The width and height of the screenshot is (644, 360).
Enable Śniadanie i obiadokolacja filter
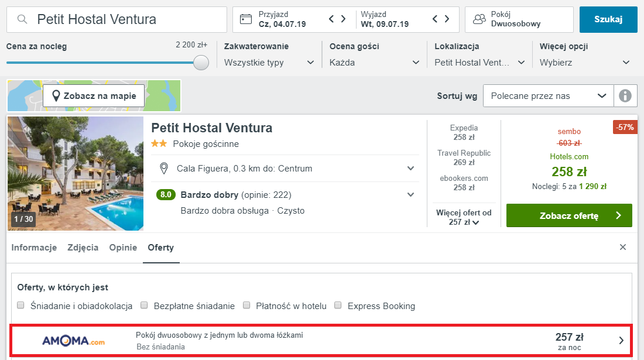21,306
